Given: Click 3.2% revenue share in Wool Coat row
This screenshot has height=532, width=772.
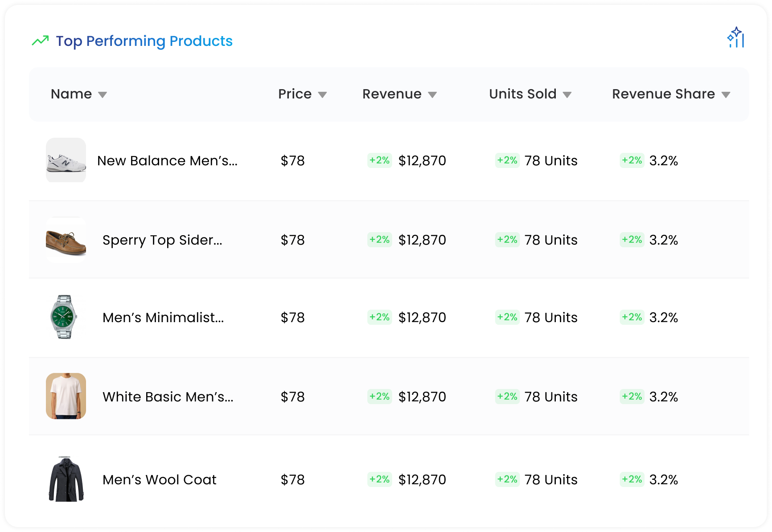Looking at the screenshot, I should coord(664,479).
